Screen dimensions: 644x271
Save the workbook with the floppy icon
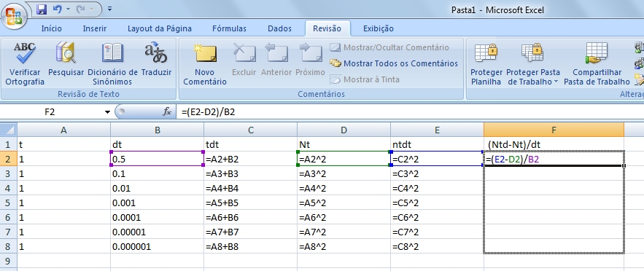pos(42,9)
